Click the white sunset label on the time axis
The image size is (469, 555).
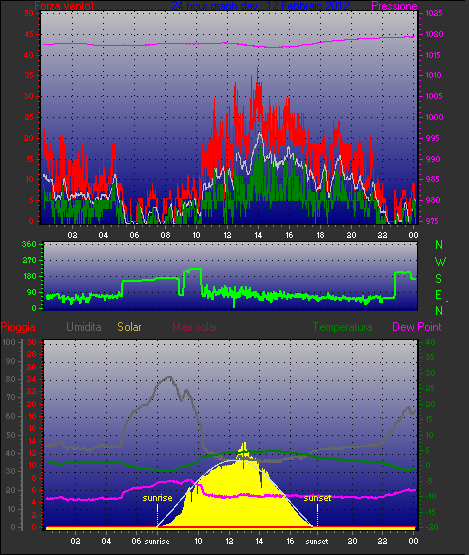[317, 541]
